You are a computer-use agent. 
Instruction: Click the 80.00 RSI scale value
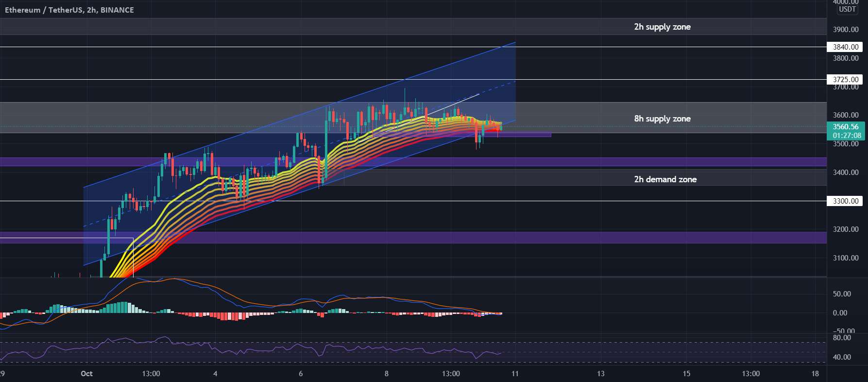point(842,338)
